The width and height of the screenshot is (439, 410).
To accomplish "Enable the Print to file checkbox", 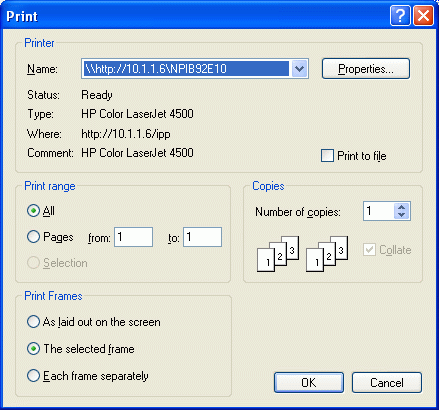I will tap(327, 156).
